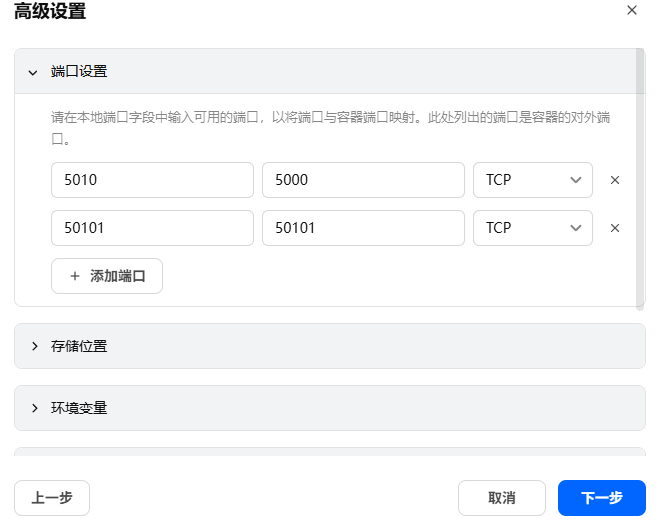Open the TCP protocol dropdown for port 5010
Viewport: 663px width, 522px height.
coord(532,180)
